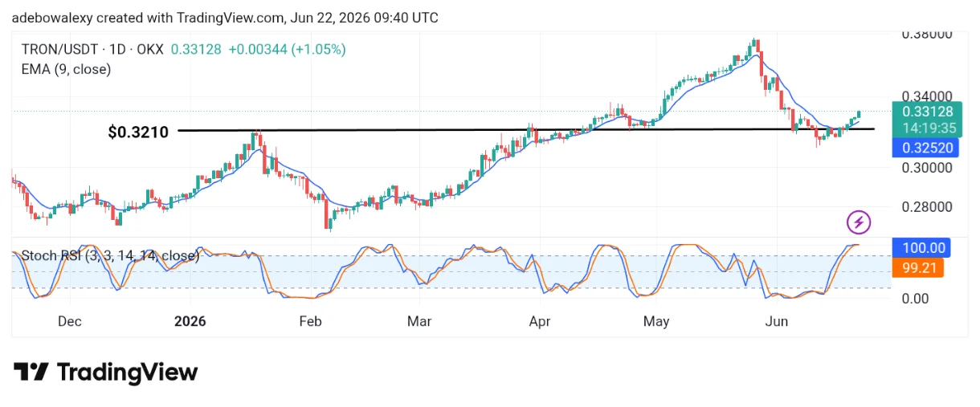980x407 pixels.
Task: Click the Apr label on the time axis
Action: pyautogui.click(x=540, y=321)
